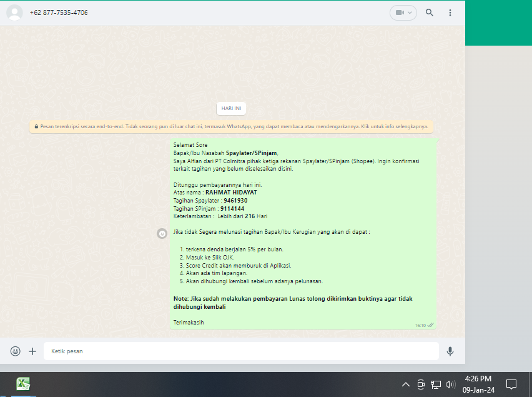This screenshot has width=532, height=397.
Task: Open the volume control speaker icon
Action: 451,384
